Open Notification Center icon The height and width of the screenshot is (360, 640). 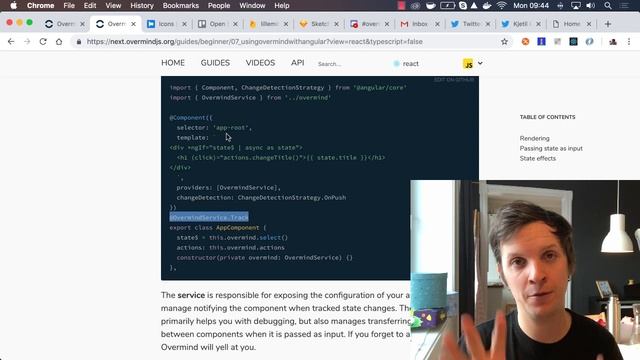(624, 5)
